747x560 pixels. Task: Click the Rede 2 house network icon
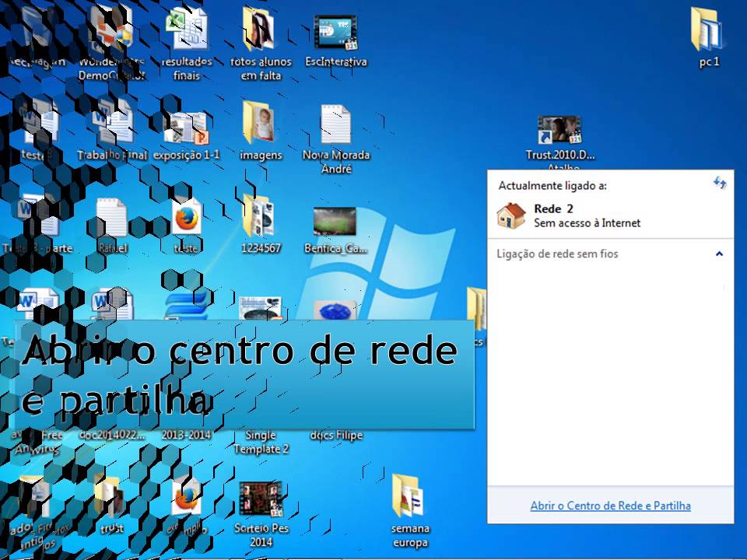[x=511, y=215]
